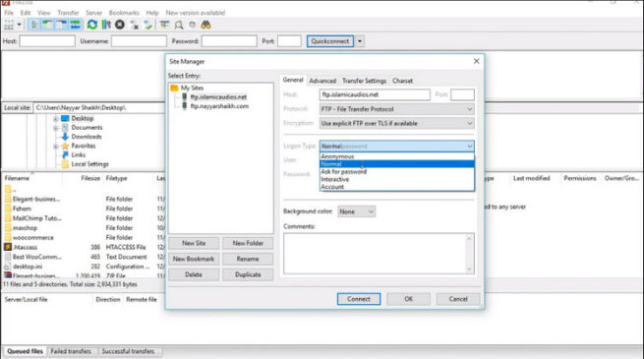Toggle transfer queue display icon
The height and width of the screenshot is (359, 644).
(x=75, y=25)
